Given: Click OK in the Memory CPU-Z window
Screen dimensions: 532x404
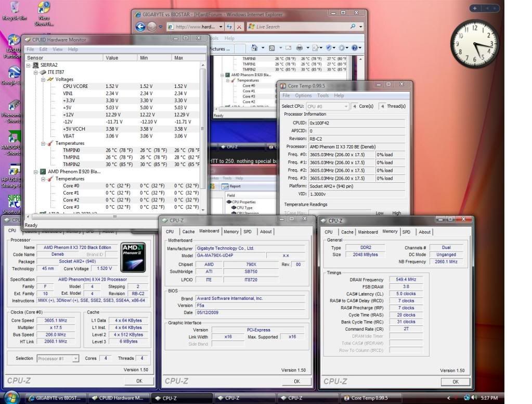Looking at the screenshot, I should click(456, 382).
